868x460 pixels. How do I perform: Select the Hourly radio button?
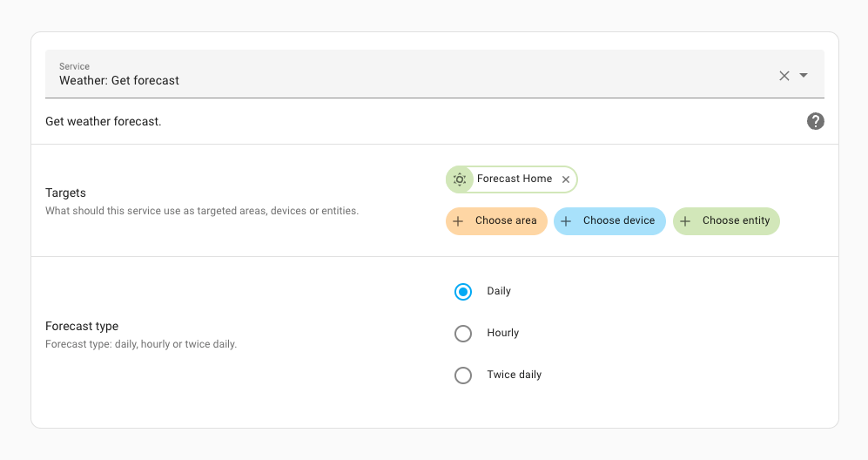(x=463, y=334)
